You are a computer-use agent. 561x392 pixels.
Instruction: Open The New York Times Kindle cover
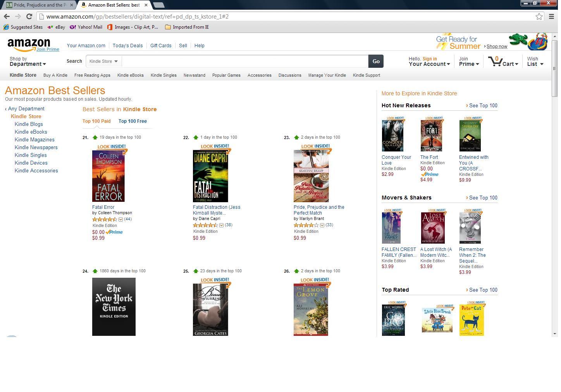(x=114, y=307)
